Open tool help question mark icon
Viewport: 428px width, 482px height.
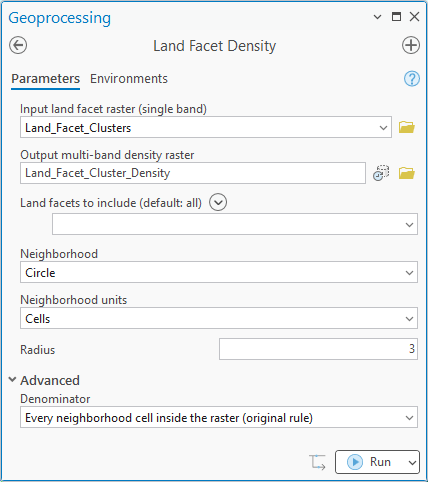tap(412, 79)
